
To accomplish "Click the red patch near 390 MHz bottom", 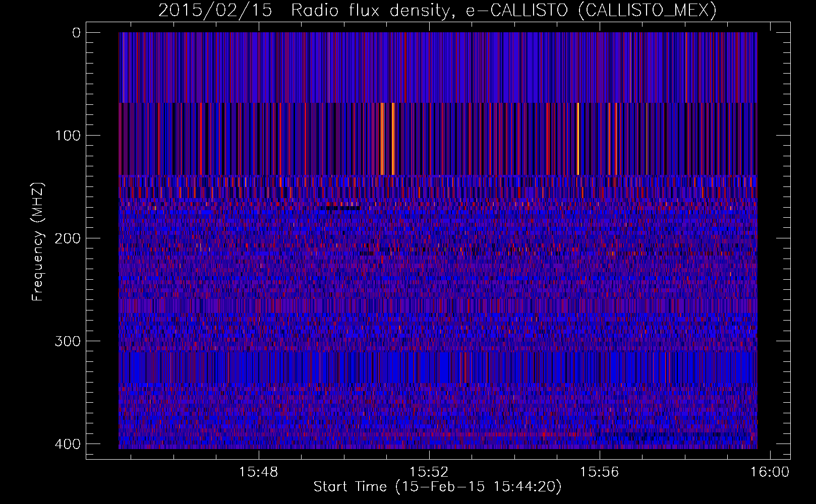I will point(547,433).
